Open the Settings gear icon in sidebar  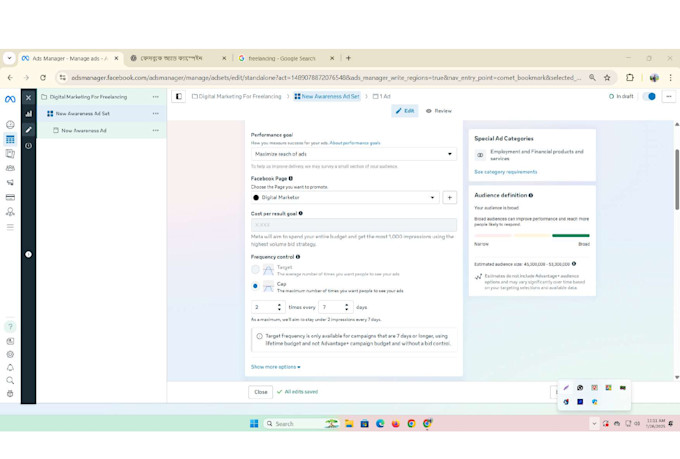[x=10, y=354]
